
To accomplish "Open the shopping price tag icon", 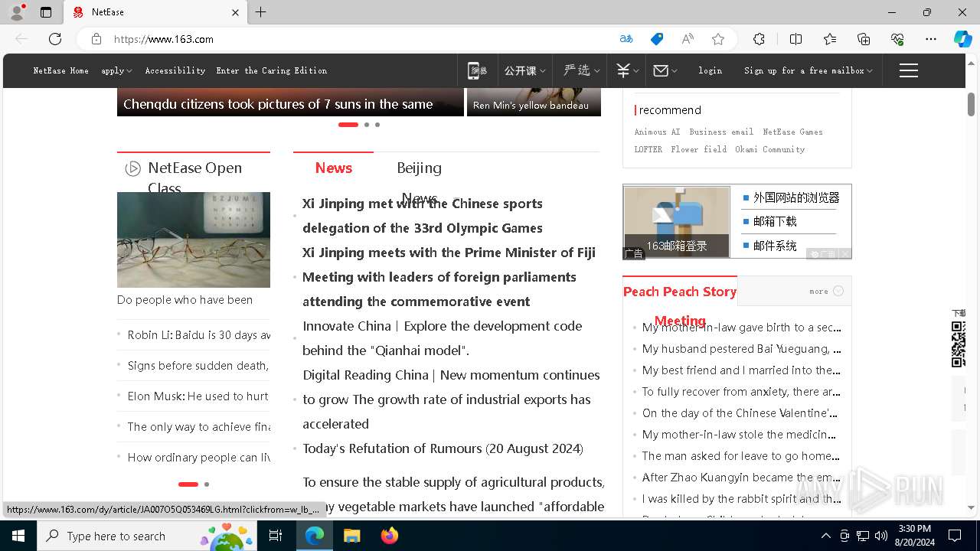I will [657, 39].
